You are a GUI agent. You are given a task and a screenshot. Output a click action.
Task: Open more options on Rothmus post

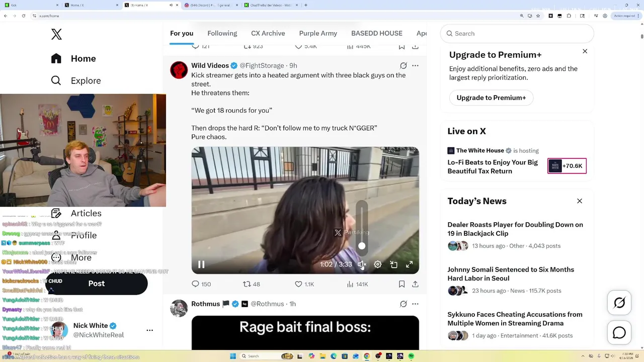pos(415,304)
